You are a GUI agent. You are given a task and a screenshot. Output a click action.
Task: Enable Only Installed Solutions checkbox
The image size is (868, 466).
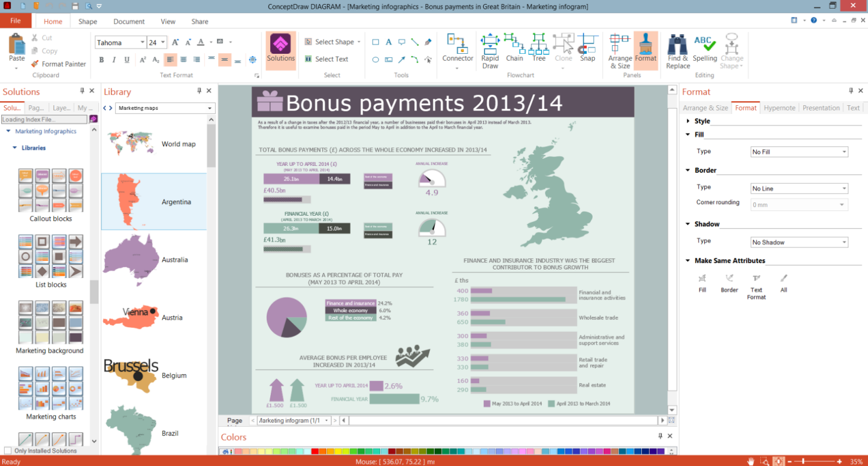coord(8,450)
